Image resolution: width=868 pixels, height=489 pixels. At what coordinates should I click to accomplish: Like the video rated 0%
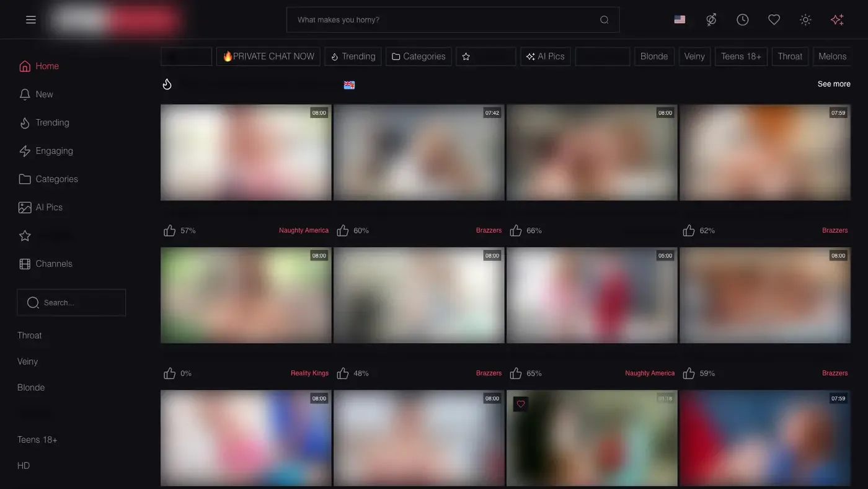169,373
